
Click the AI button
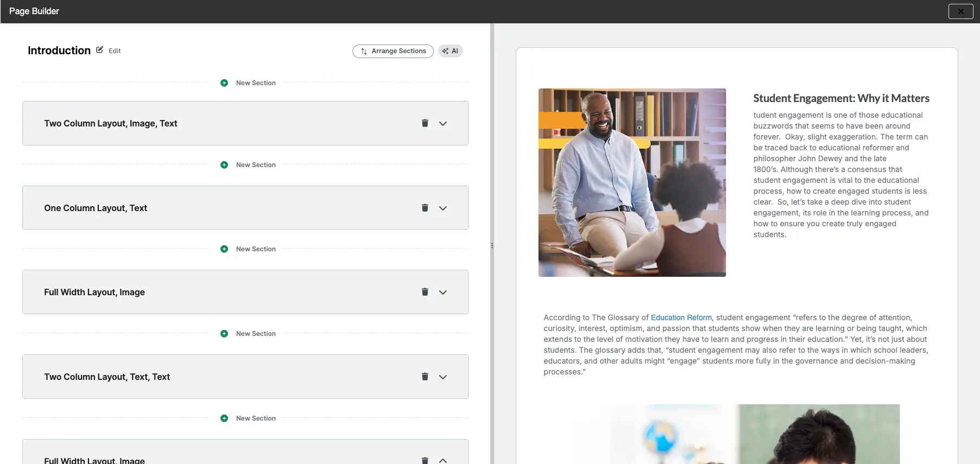coord(450,51)
